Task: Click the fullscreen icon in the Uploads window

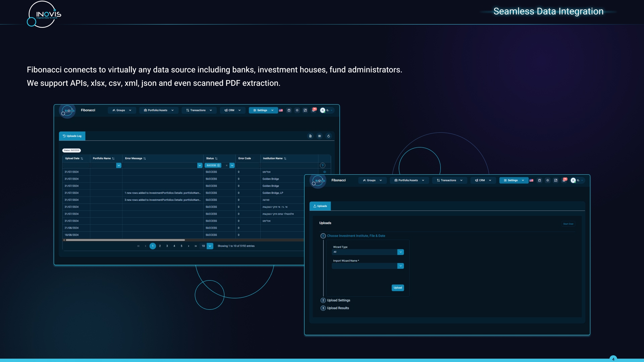Action: pyautogui.click(x=556, y=180)
